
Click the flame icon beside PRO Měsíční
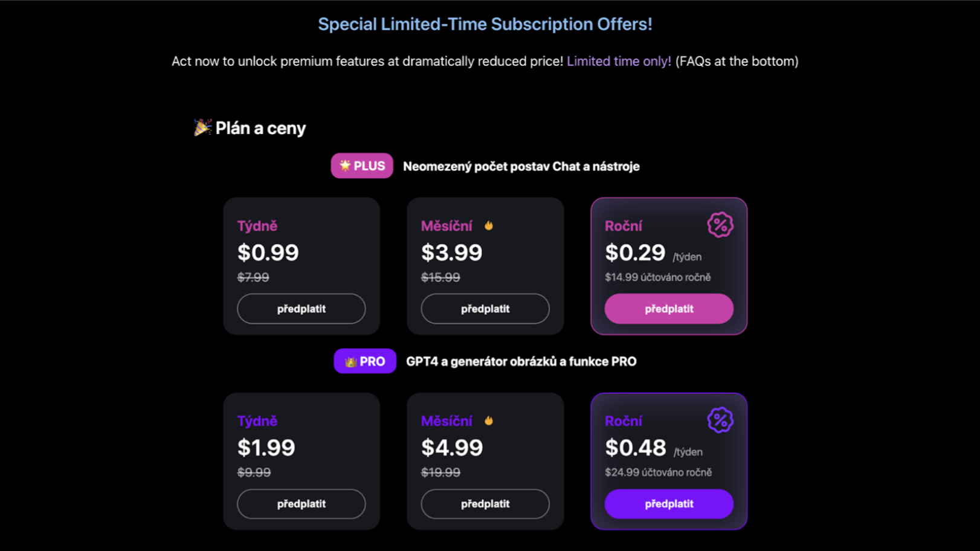point(489,420)
